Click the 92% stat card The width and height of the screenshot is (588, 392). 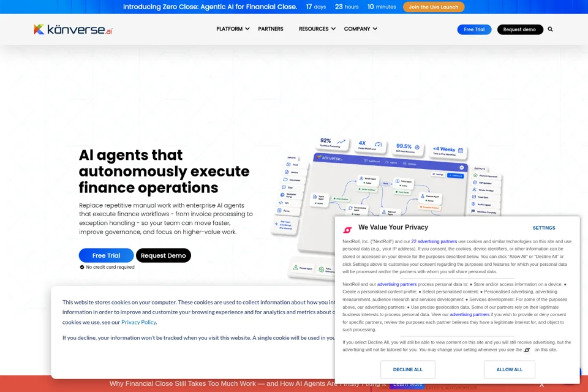click(x=333, y=143)
